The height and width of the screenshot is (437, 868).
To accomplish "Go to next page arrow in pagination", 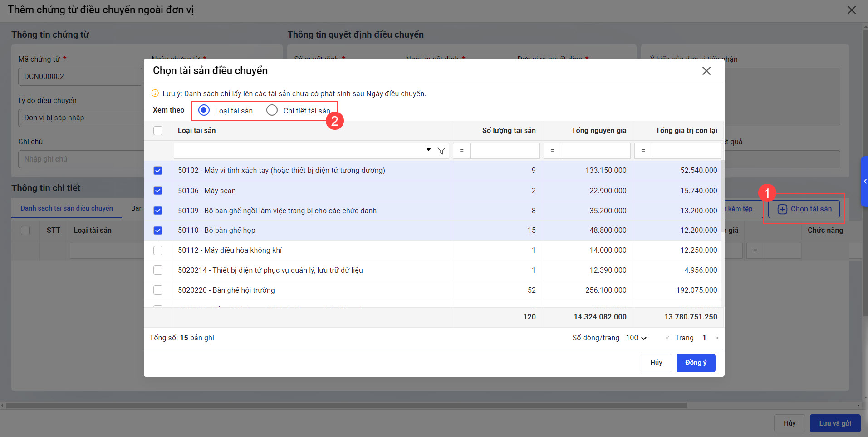I will tap(716, 338).
